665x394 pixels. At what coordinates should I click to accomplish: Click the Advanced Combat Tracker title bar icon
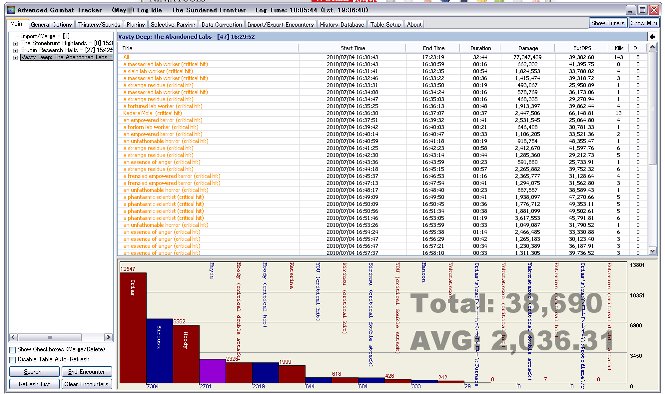[x=11, y=10]
